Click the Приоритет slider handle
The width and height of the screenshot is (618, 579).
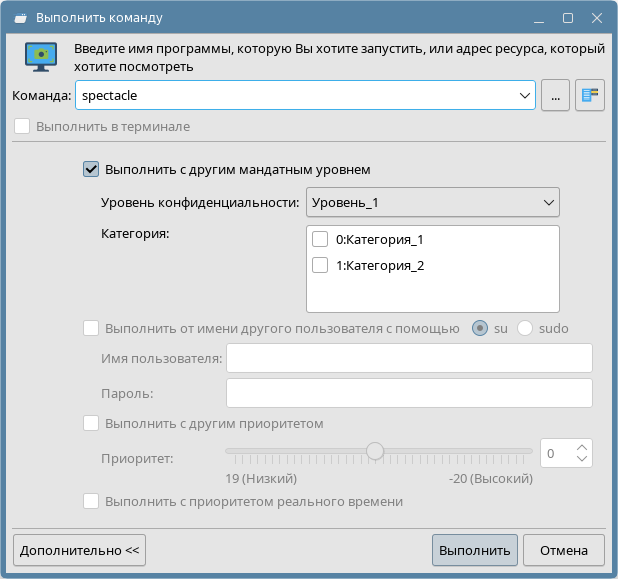point(375,451)
